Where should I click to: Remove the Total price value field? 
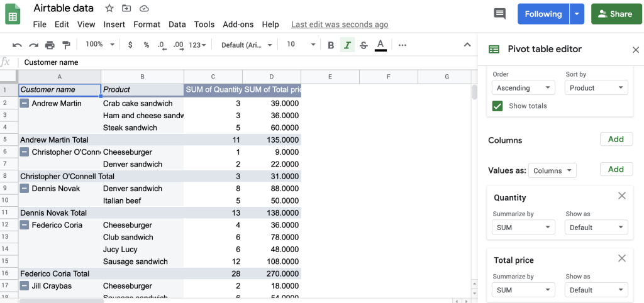pyautogui.click(x=622, y=258)
